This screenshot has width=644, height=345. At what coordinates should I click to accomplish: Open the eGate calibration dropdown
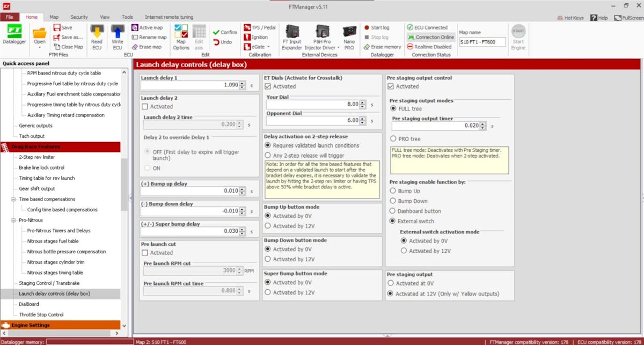(258, 47)
